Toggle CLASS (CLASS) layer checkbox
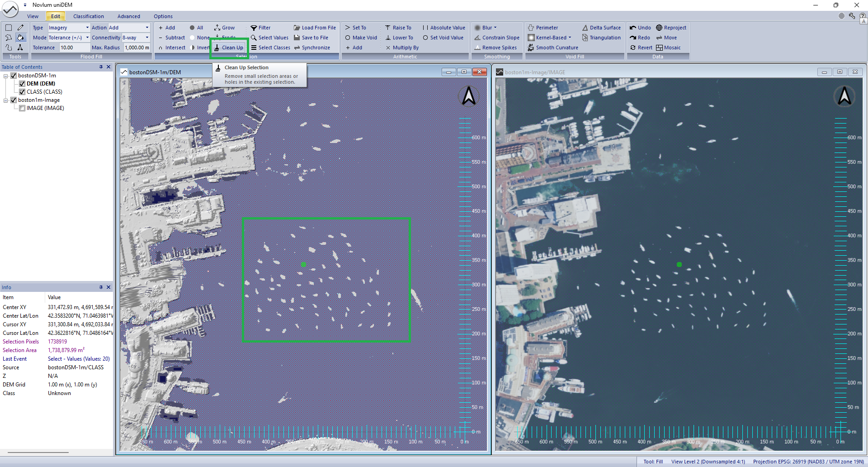Viewport: 868px width, 467px height. tap(22, 92)
